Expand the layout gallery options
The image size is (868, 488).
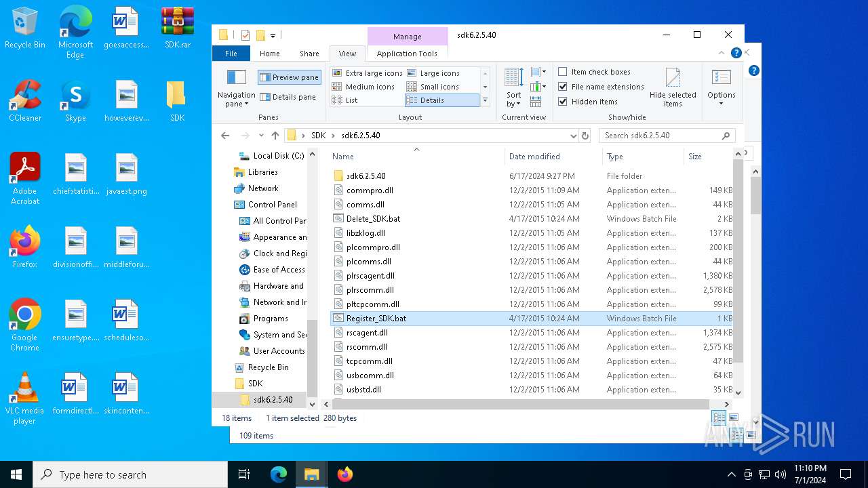(485, 100)
